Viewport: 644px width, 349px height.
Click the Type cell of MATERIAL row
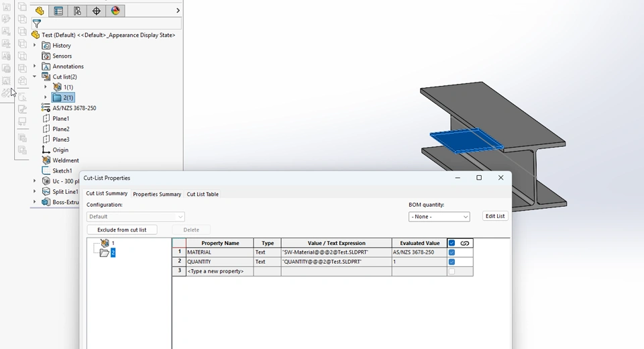click(268, 252)
